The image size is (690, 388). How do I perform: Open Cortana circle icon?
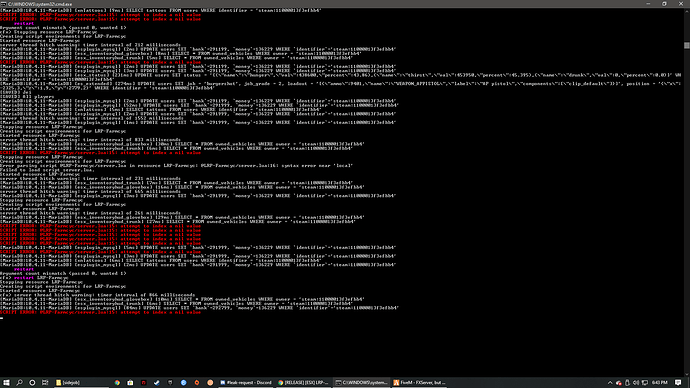pos(32,383)
